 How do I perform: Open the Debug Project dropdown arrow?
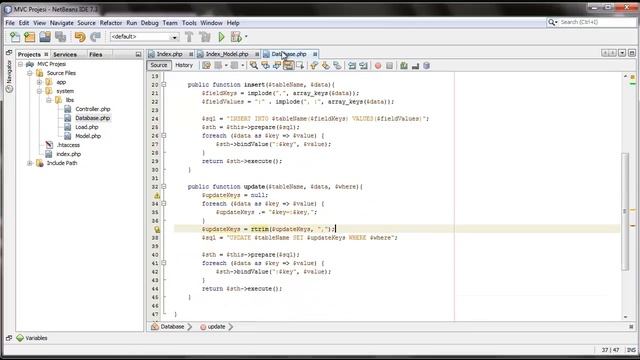pyautogui.click(x=246, y=37)
